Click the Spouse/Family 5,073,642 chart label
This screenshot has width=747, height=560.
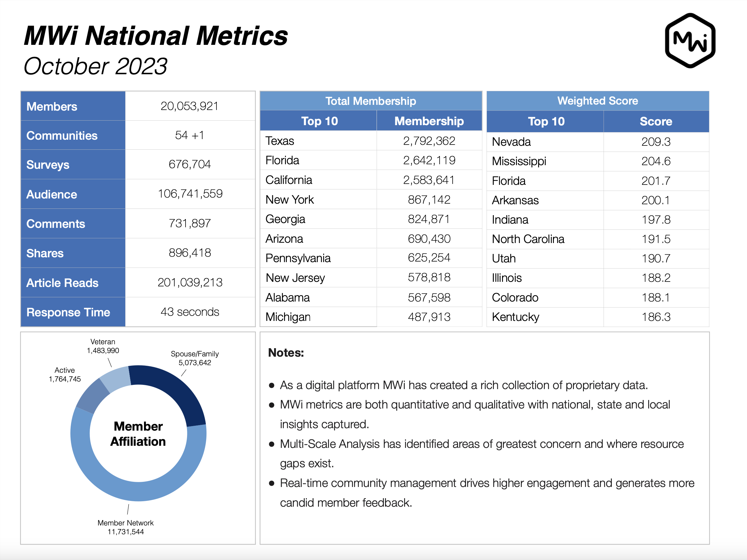coord(195,358)
